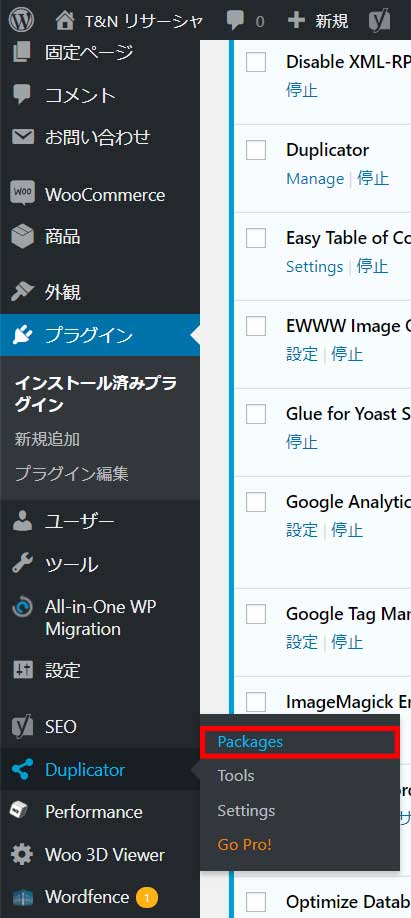The width and height of the screenshot is (411, 918).
Task: Click the Wordfence notification badge
Action: coord(147,897)
